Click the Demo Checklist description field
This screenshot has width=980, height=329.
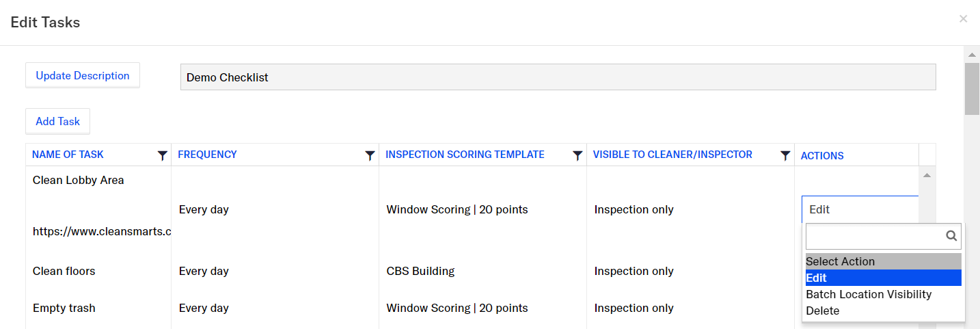click(x=558, y=77)
